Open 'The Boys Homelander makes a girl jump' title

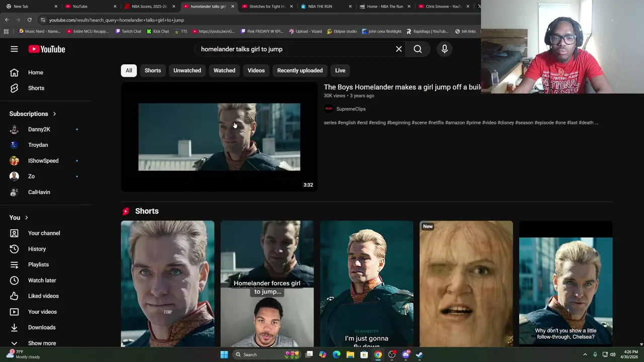403,87
